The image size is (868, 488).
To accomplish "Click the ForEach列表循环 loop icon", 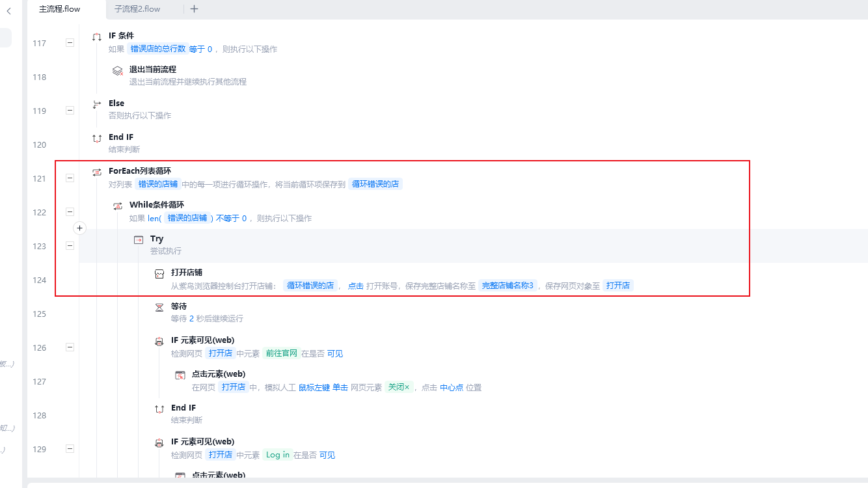I will (x=97, y=172).
